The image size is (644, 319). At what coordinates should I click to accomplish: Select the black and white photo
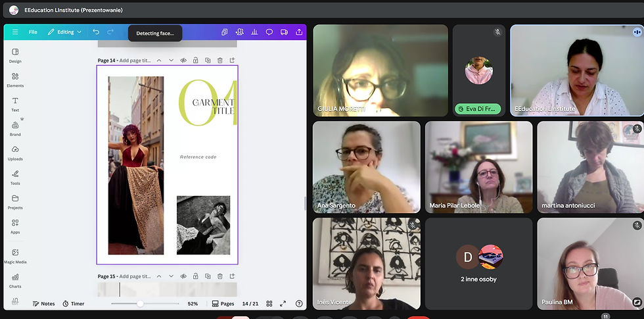(203, 225)
